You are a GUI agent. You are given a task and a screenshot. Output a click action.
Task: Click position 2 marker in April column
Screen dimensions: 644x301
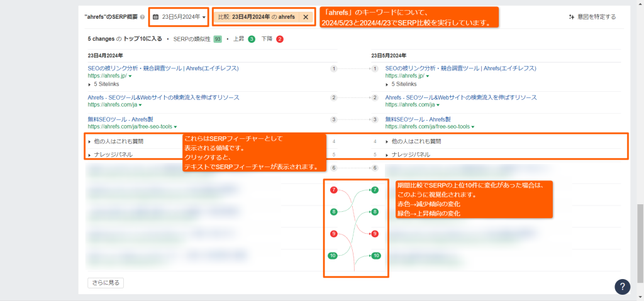pyautogui.click(x=334, y=98)
